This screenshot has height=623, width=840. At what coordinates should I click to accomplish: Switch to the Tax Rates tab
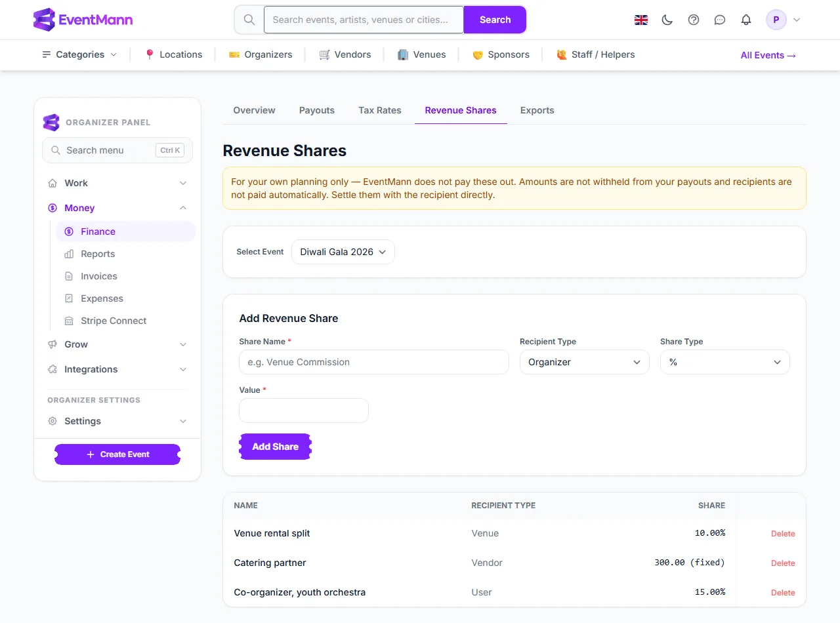pos(380,110)
